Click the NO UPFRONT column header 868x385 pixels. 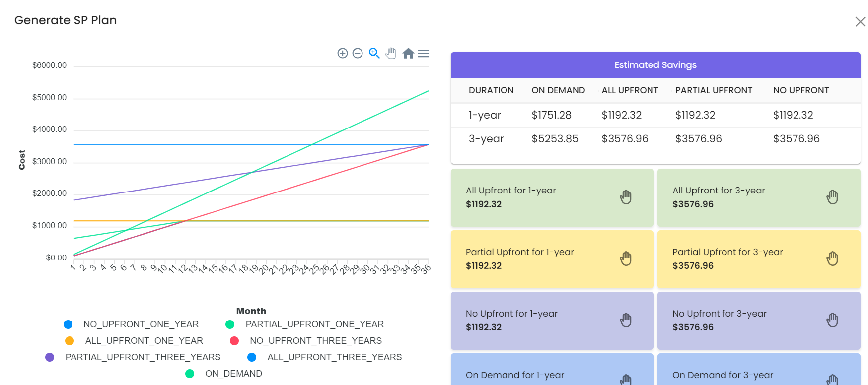pyautogui.click(x=801, y=90)
